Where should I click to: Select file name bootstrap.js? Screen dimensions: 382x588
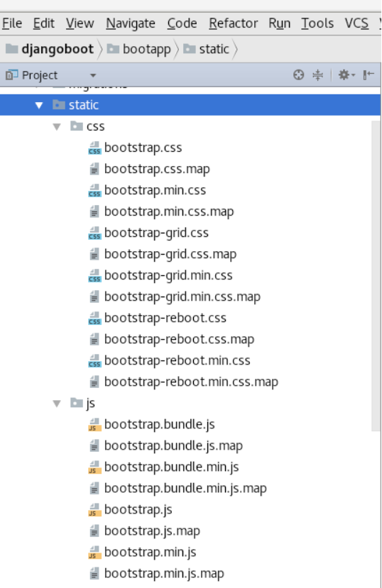pyautogui.click(x=138, y=510)
